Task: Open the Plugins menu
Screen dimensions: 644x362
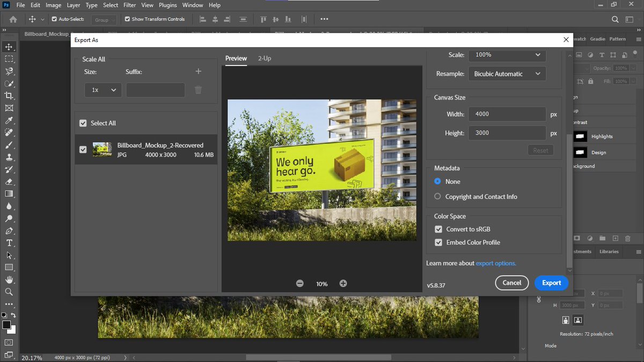Action: [x=168, y=5]
